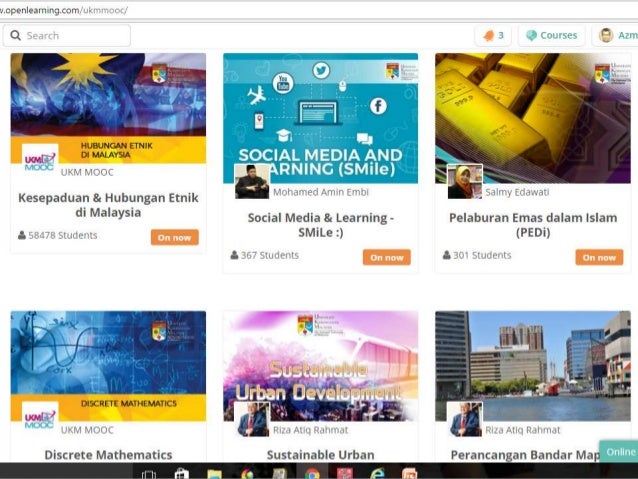Open Google Chrome from the taskbar

click(312, 474)
